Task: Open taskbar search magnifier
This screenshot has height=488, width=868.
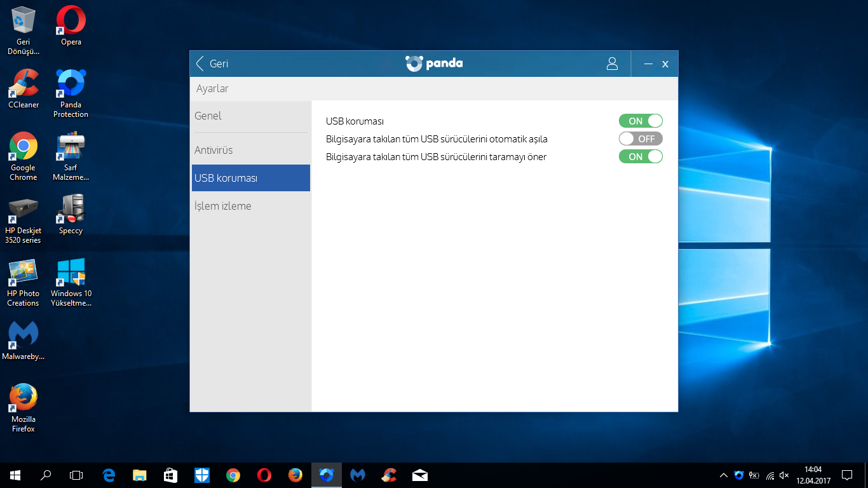Action: click(46, 475)
